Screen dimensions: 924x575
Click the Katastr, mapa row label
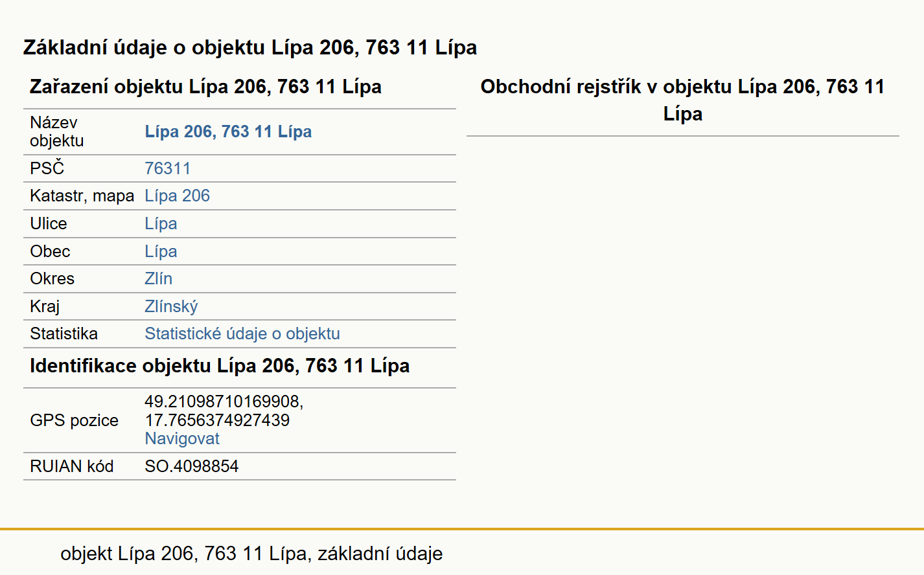82,196
